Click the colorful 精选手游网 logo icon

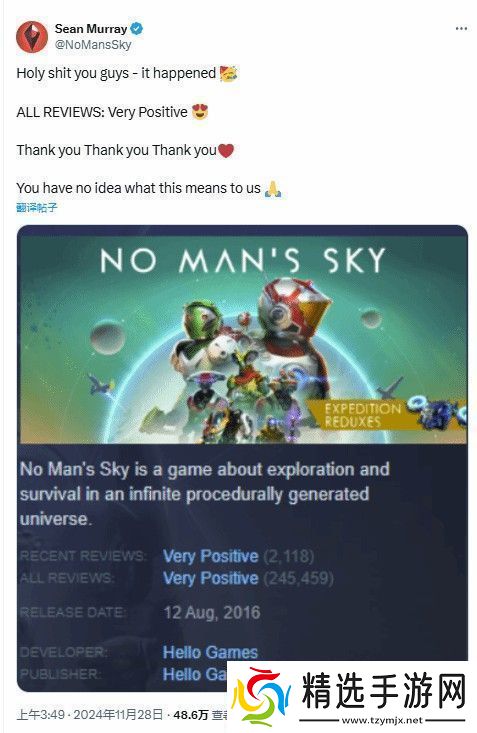(261, 697)
